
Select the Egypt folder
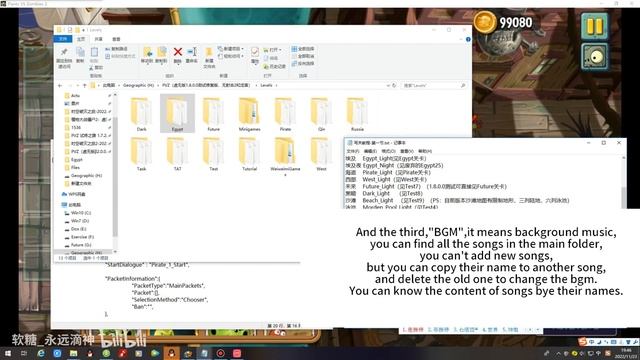(x=177, y=114)
